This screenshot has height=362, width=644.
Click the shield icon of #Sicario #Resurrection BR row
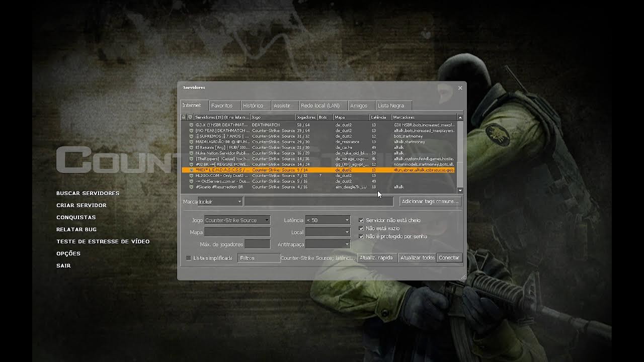tap(191, 187)
